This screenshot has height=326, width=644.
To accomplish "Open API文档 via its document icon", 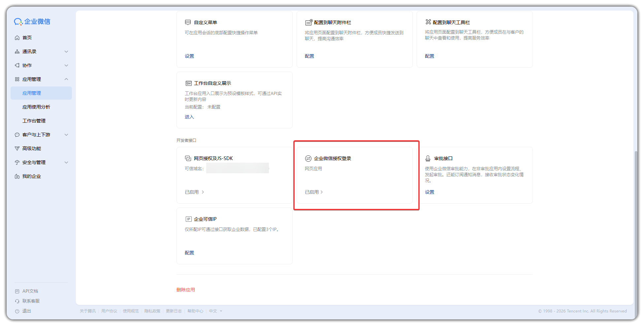I will pyautogui.click(x=17, y=291).
